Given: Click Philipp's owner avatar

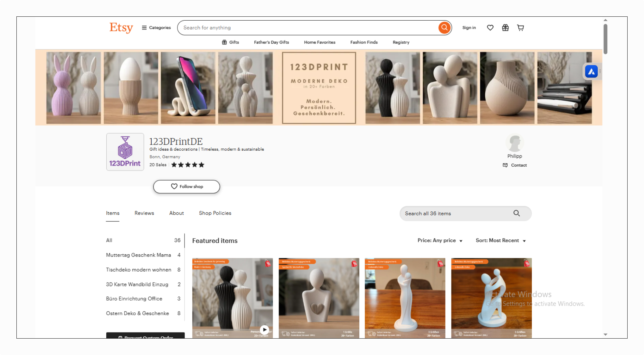Looking at the screenshot, I should [515, 143].
